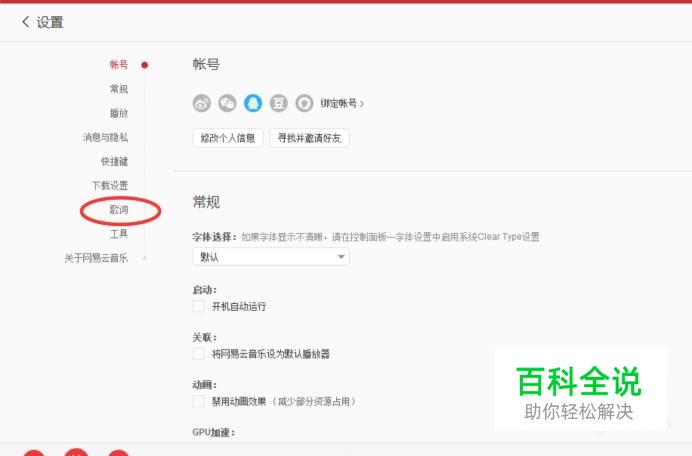692x456 pixels.
Task: Select the fifth round account icon before 绑定帐号
Action: pos(304,103)
